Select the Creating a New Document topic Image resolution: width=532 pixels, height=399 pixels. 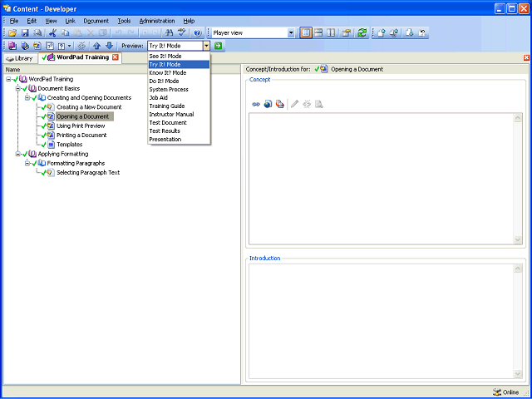pos(89,107)
